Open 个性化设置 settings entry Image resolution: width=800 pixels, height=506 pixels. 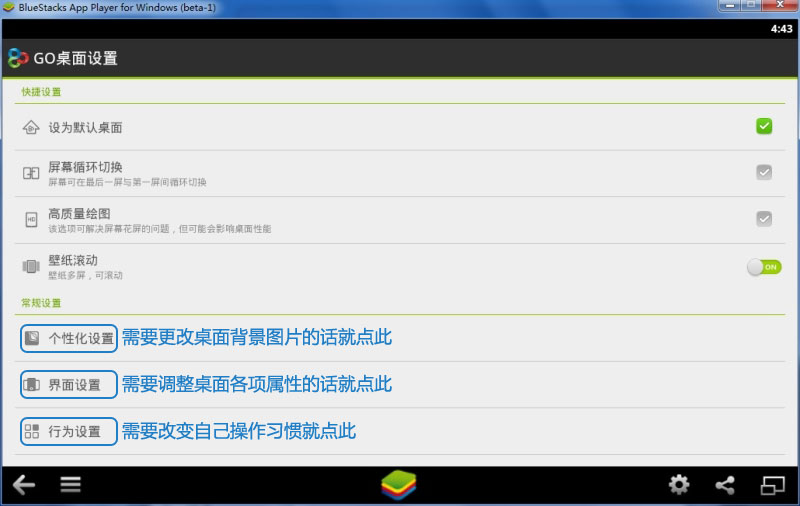click(x=69, y=338)
